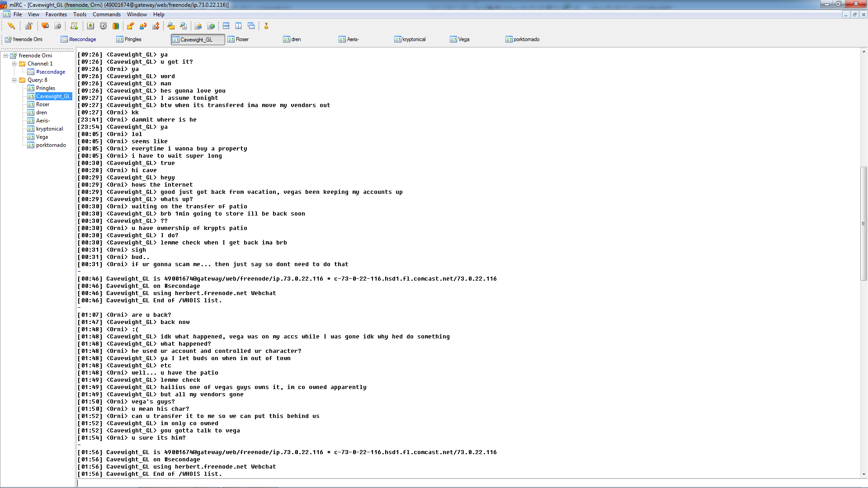This screenshot has width=868, height=488.
Task: Open the Commands menu
Action: [106, 14]
